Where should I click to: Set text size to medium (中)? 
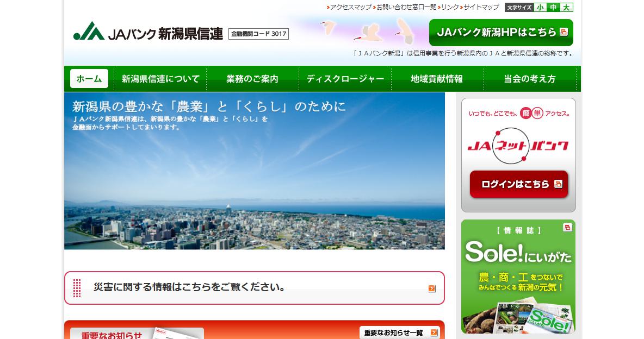(553, 8)
